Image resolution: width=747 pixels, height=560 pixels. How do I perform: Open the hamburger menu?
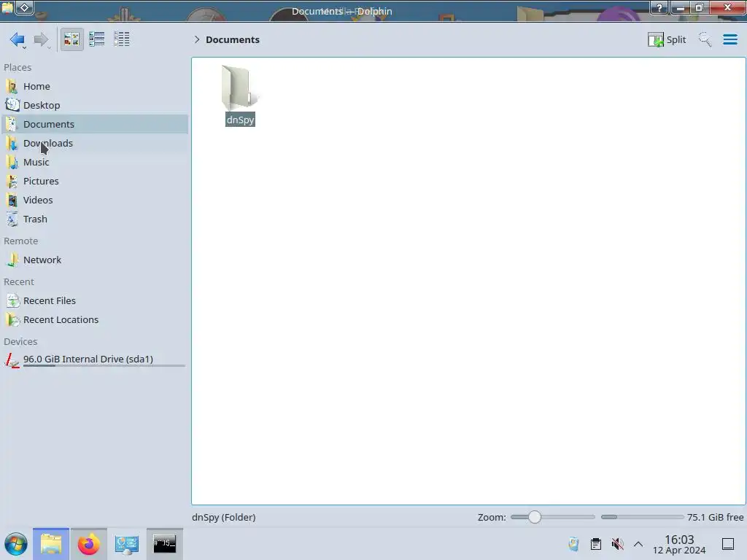click(729, 39)
